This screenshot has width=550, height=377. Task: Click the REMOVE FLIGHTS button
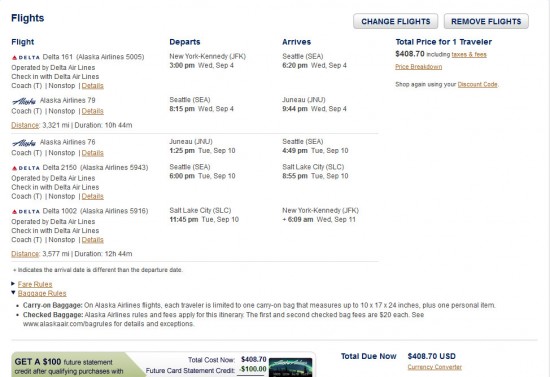pyautogui.click(x=486, y=21)
